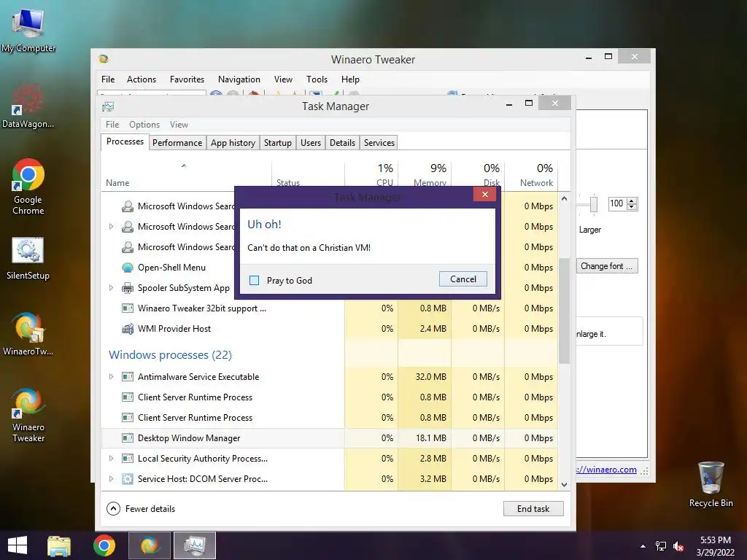Click the Desktop Window Manager process icon

click(127, 438)
